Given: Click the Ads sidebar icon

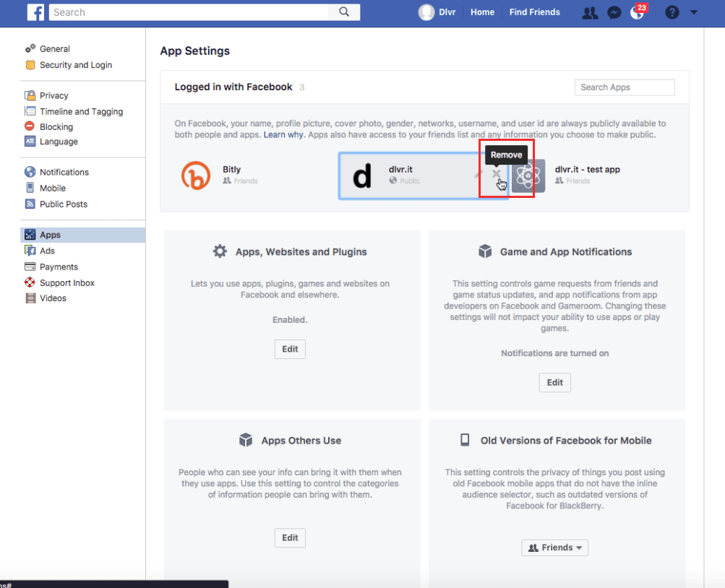Looking at the screenshot, I should (x=30, y=251).
